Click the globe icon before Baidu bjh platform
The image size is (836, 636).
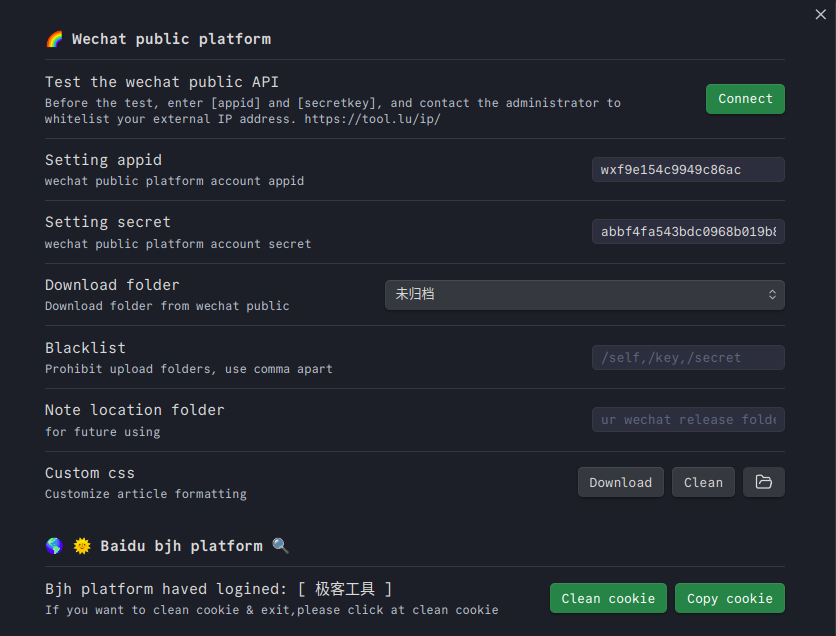click(x=55, y=546)
